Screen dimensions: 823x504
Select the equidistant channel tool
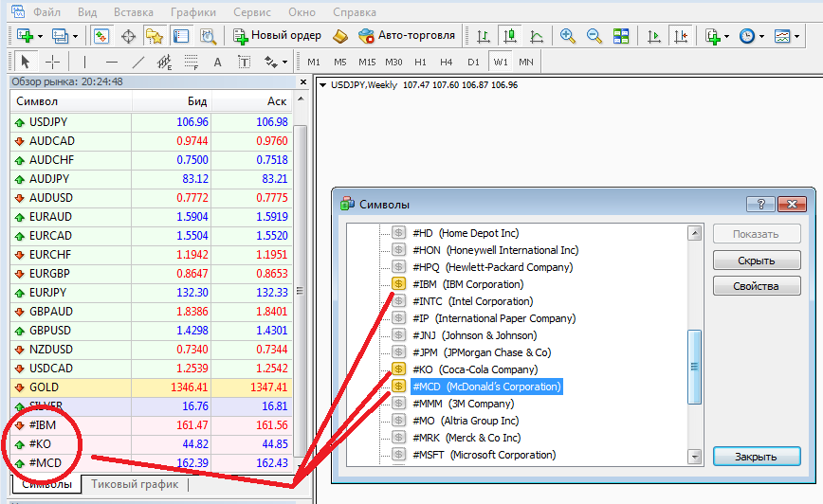(x=165, y=62)
